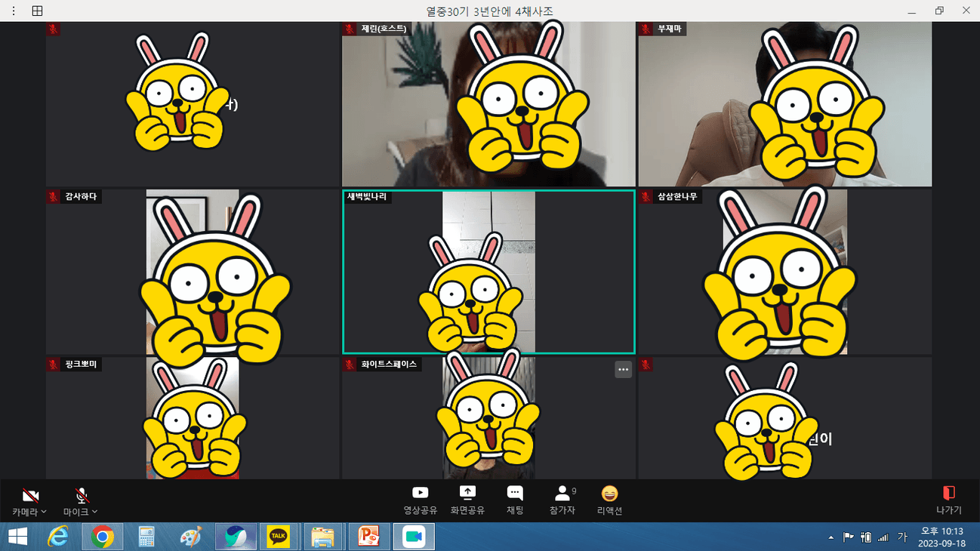Screen dimensions: 980x551
Task: Launch Internet Explorer from the taskbar
Action: point(58,537)
